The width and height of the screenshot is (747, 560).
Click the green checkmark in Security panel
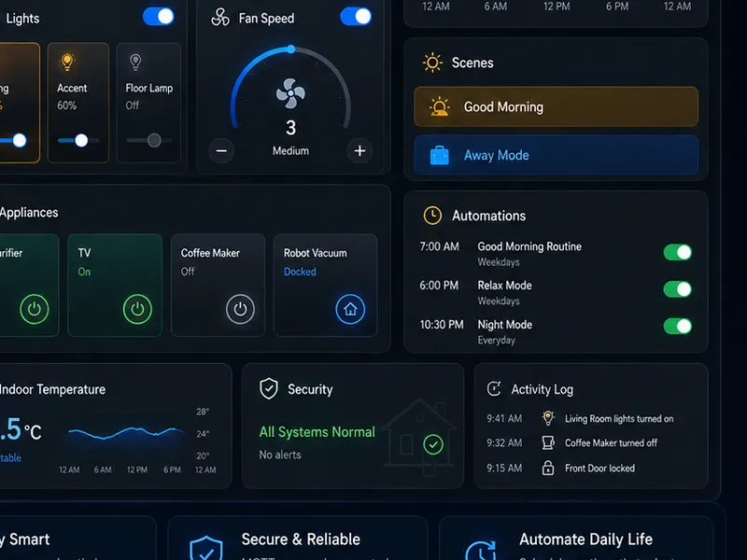[433, 445]
